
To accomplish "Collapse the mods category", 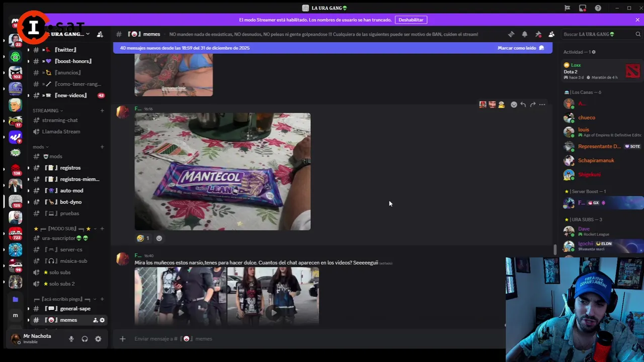I will 40,147.
